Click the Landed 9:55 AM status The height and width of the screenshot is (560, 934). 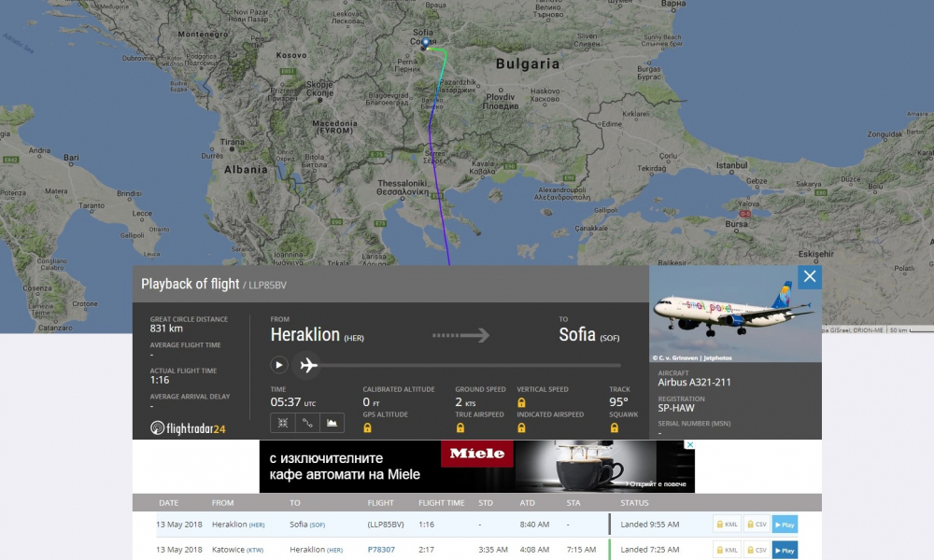650,525
